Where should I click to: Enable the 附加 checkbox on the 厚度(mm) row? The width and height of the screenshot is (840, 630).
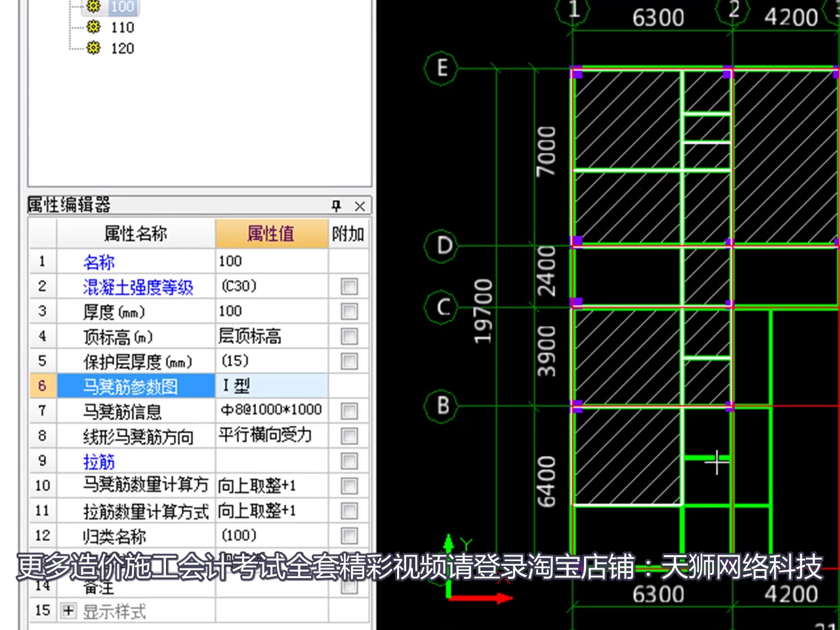[348, 310]
